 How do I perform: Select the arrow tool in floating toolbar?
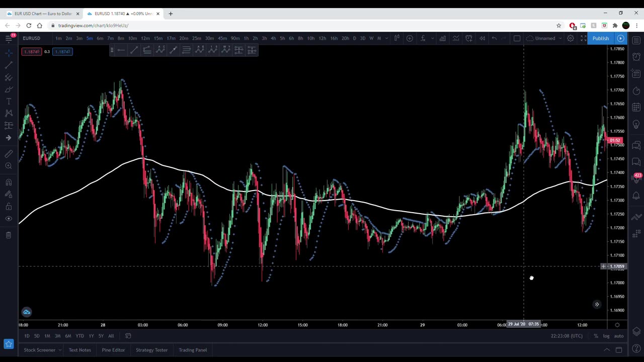tap(173, 50)
